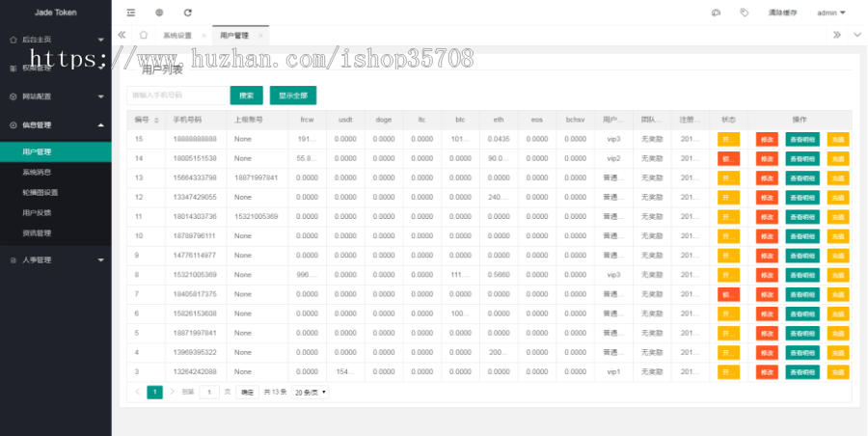Open tab options down arrow
The image size is (868, 436).
(x=857, y=35)
